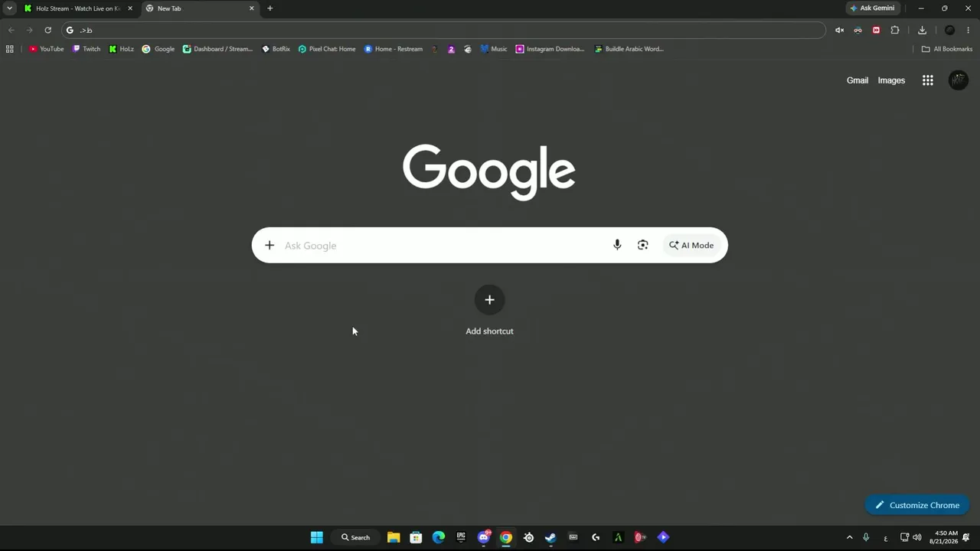This screenshot has width=980, height=551.
Task: Open Microsoft Store from taskbar
Action: point(416,537)
